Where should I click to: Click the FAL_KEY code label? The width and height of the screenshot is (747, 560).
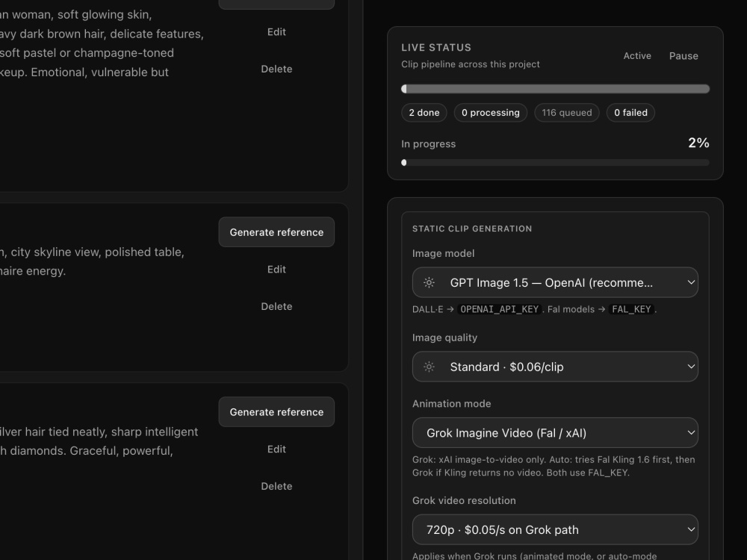pos(631,309)
